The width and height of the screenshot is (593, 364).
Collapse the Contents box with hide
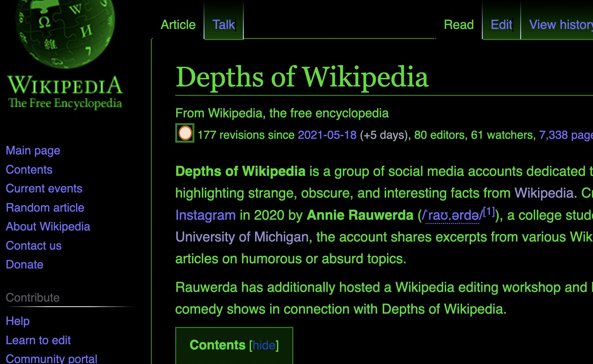point(264,345)
